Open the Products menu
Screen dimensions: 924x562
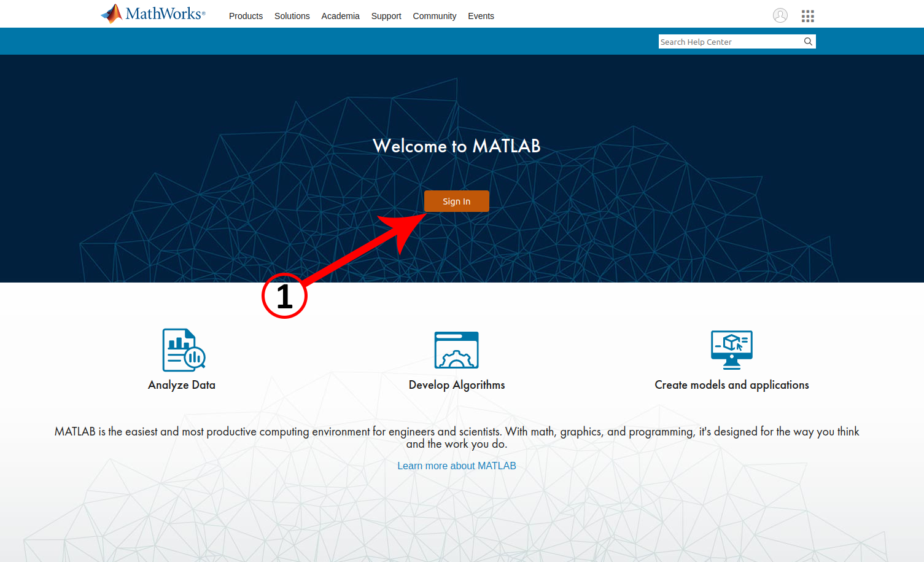(x=246, y=16)
